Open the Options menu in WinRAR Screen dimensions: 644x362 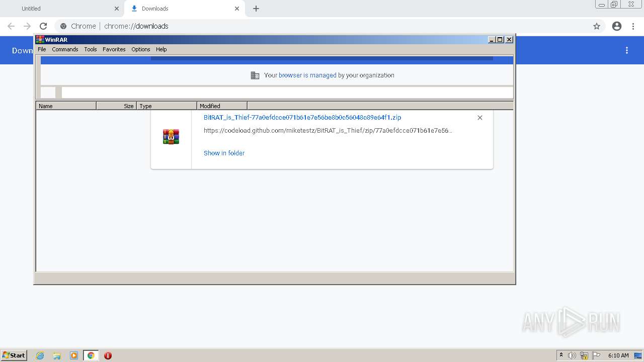(141, 49)
